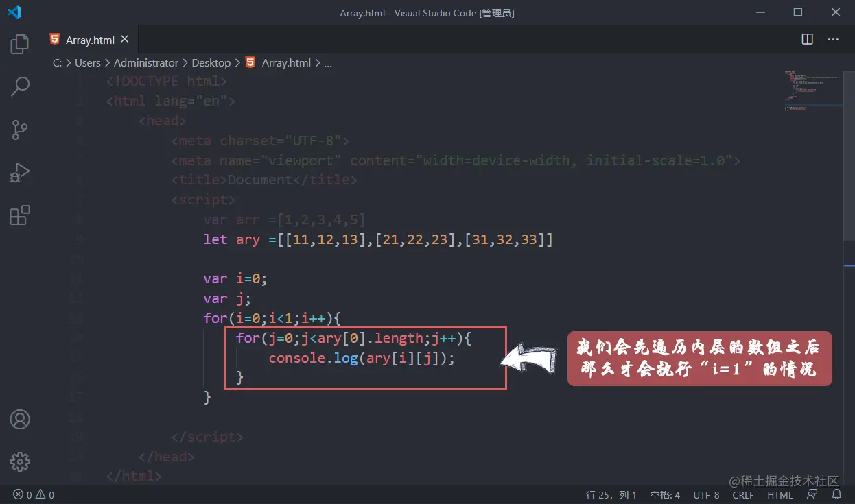The height and width of the screenshot is (504, 855).
Task: Click the C: breadcrumb segment
Action: (57, 62)
